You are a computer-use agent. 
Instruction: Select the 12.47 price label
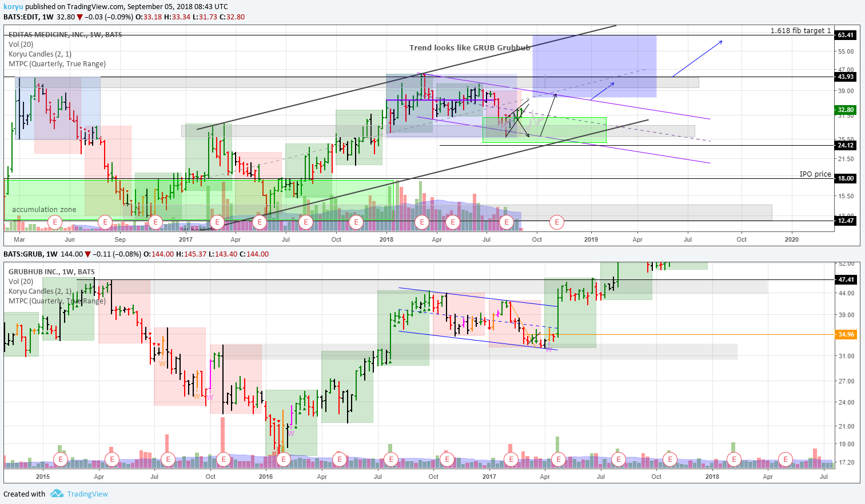[x=846, y=221]
